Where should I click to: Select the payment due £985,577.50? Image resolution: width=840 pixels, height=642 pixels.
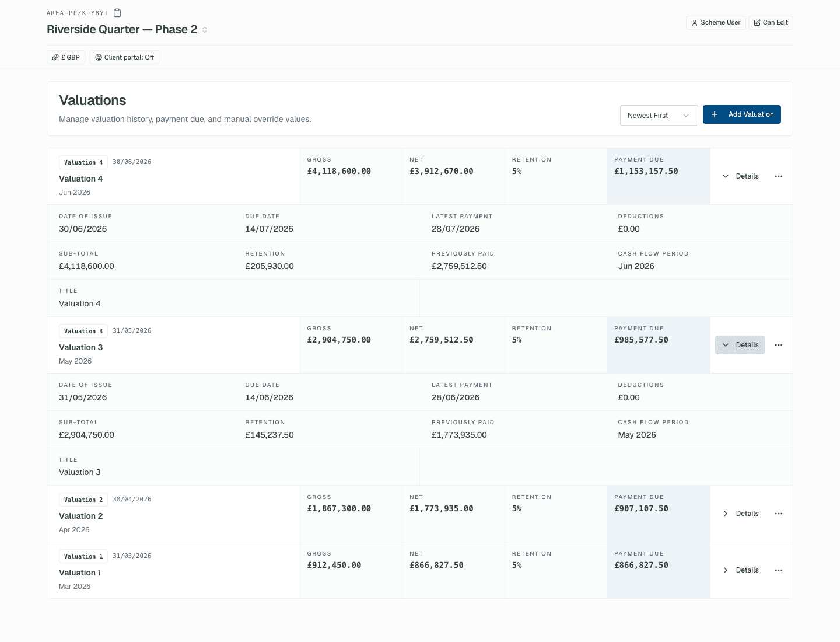coord(641,340)
